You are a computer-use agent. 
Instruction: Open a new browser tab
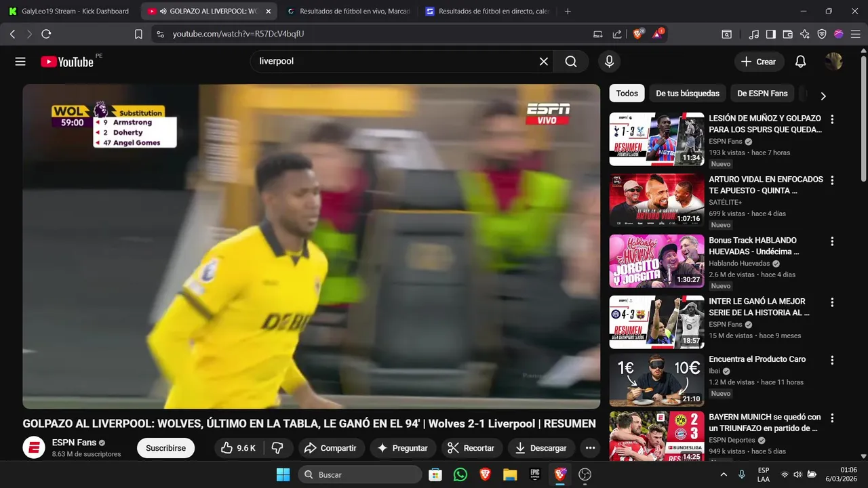pyautogui.click(x=568, y=12)
